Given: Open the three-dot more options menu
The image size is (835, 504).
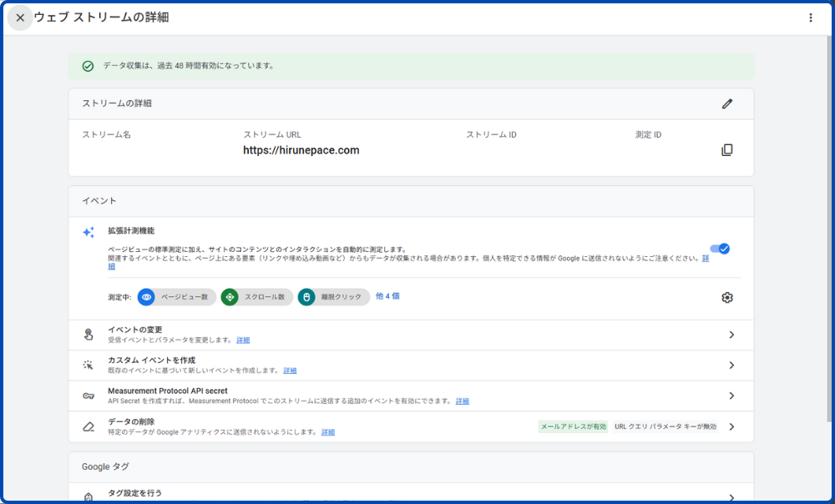Looking at the screenshot, I should [810, 18].
